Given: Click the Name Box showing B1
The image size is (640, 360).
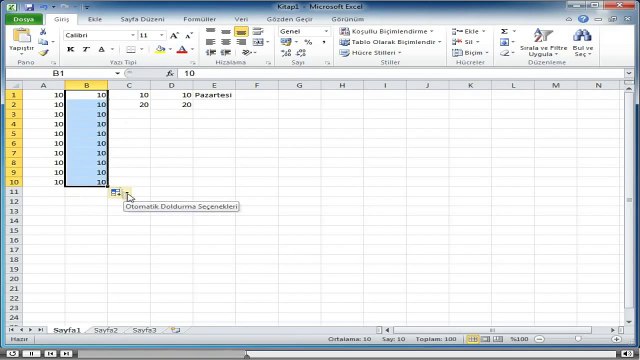Looking at the screenshot, I should 58,73.
